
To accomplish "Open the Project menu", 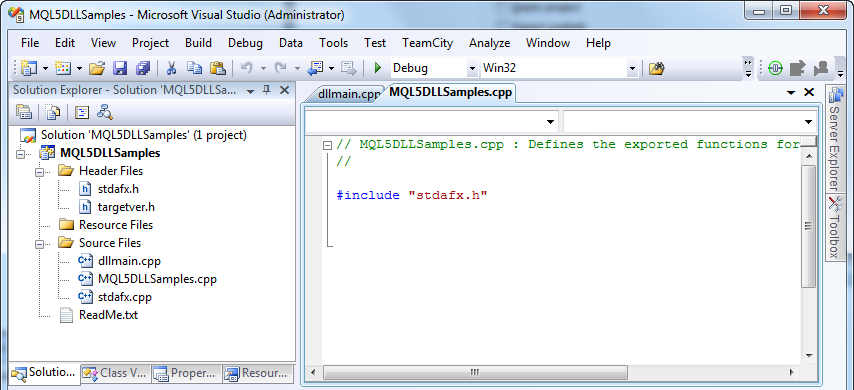I will [x=150, y=42].
